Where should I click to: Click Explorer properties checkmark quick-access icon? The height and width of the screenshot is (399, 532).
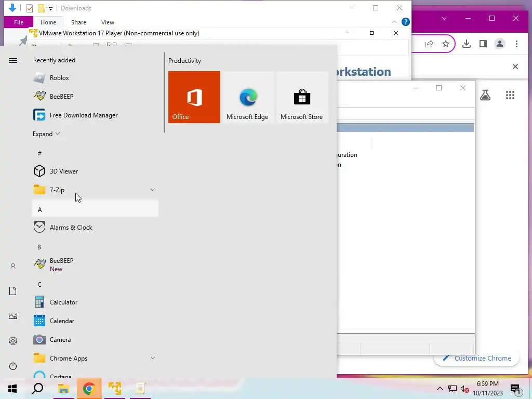point(30,8)
